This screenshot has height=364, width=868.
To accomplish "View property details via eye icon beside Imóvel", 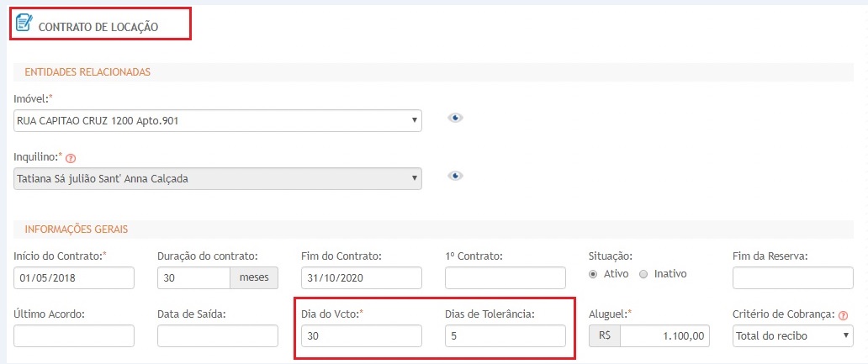I will 455,118.
